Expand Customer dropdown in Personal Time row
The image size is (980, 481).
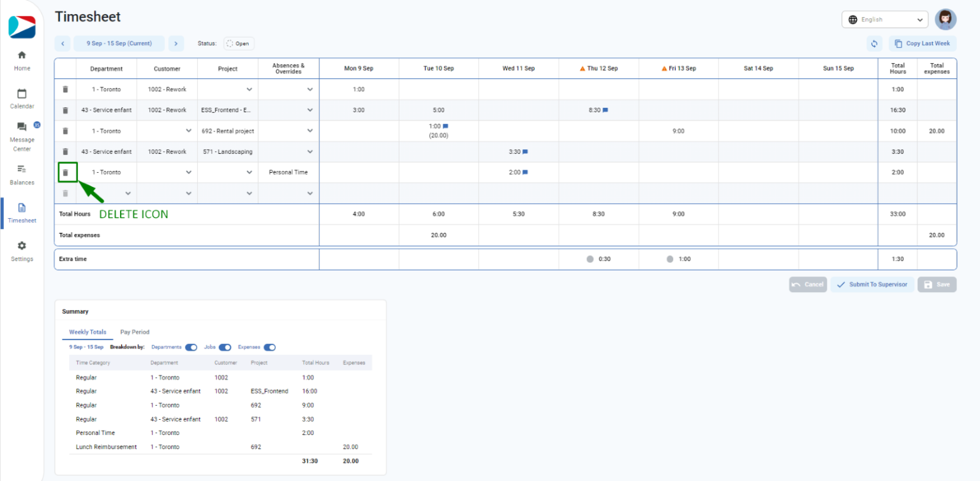click(x=189, y=172)
